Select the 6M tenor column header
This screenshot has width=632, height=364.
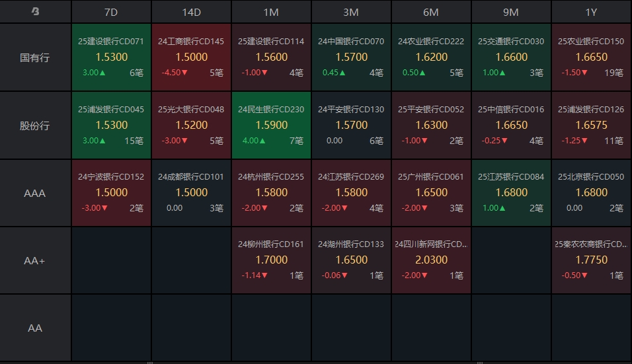click(x=431, y=12)
